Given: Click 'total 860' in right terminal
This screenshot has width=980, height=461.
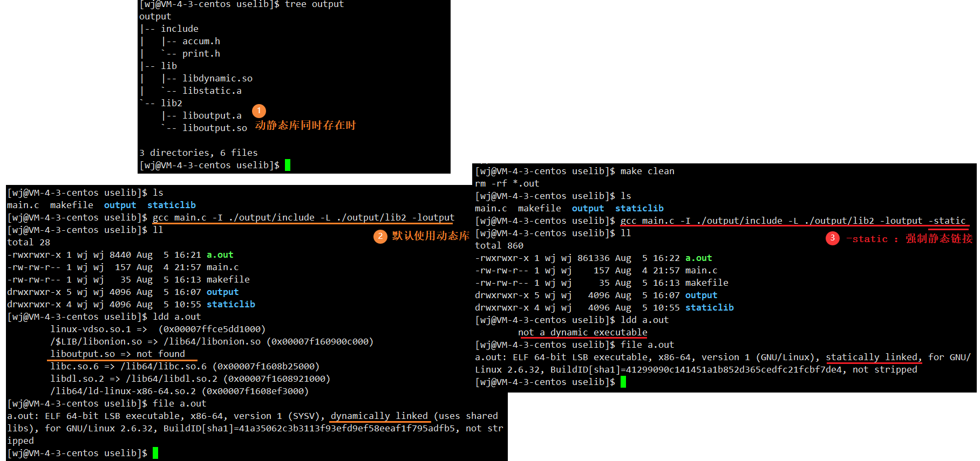Looking at the screenshot, I should click(x=499, y=245).
